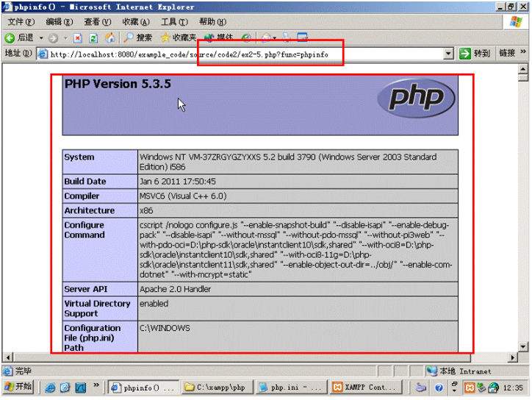This screenshot has width=532, height=400.
Task: Expand the quick launch overflow chevron
Action: tap(96, 385)
